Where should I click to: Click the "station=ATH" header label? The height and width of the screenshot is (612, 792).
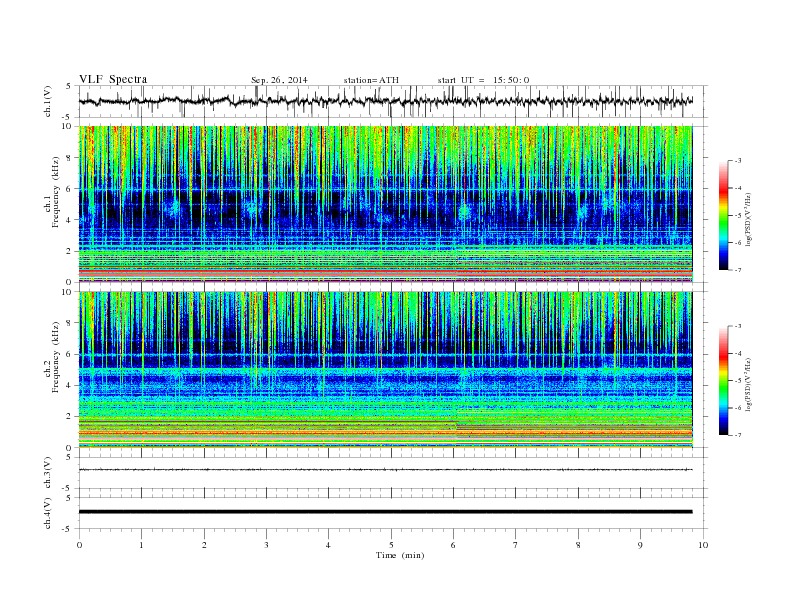pyautogui.click(x=371, y=80)
